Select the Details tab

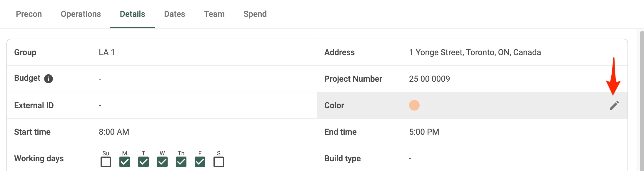[132, 14]
